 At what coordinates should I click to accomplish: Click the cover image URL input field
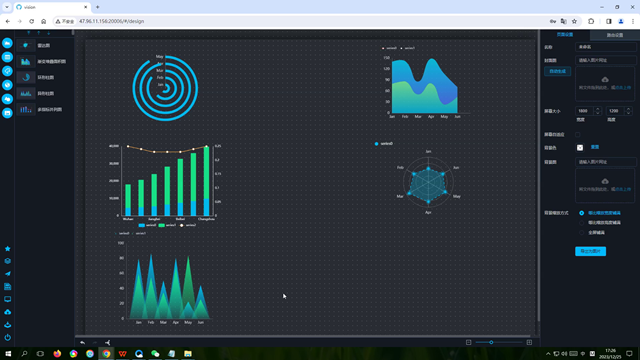point(606,60)
